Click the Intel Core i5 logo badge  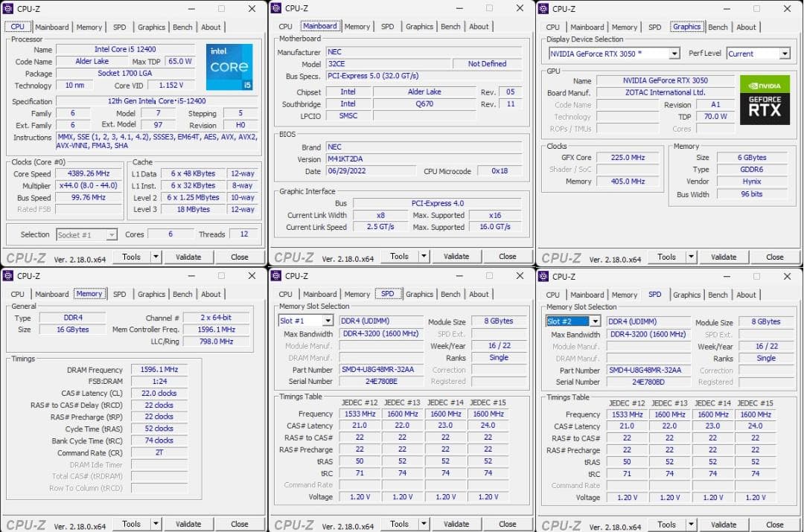tap(229, 67)
